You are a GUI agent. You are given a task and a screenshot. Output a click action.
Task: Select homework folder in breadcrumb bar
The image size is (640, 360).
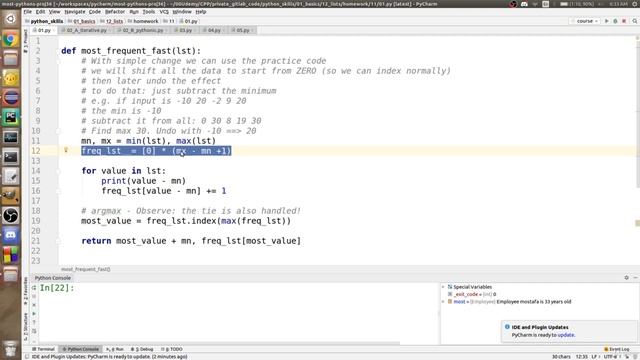[146, 21]
